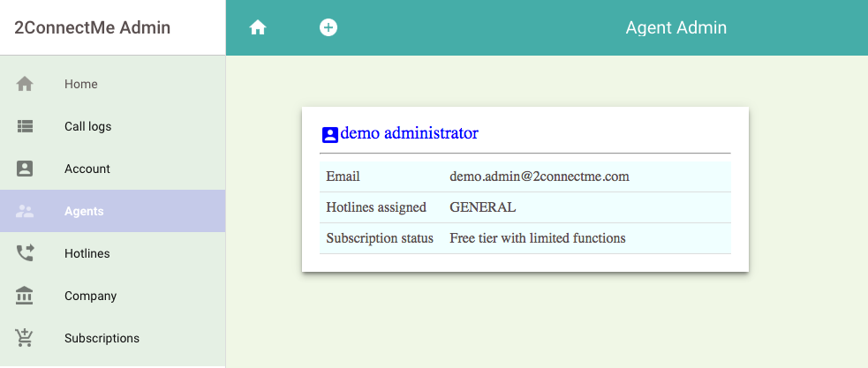Open the Hotlines menu entry
The height and width of the screenshot is (368, 868).
pos(87,253)
